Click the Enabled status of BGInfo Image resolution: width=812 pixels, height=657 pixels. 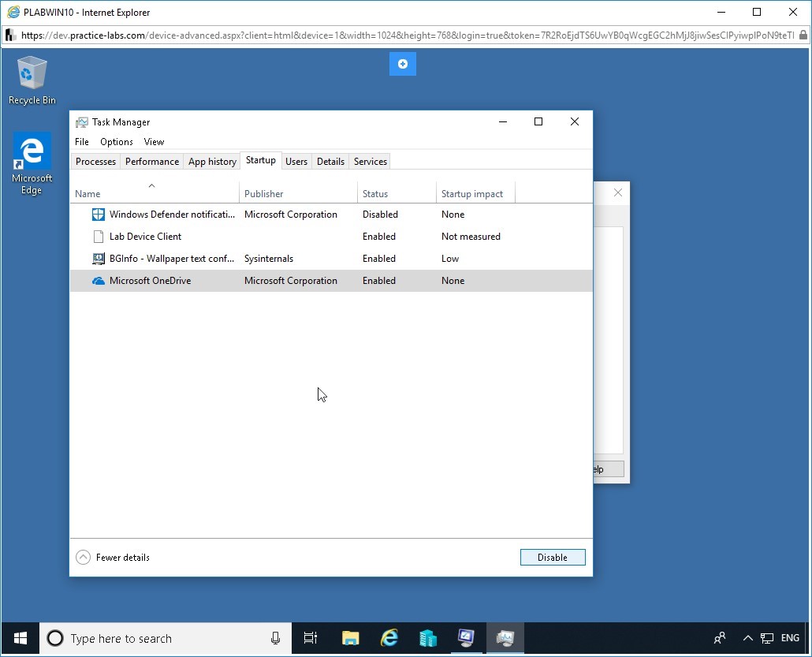coord(379,259)
